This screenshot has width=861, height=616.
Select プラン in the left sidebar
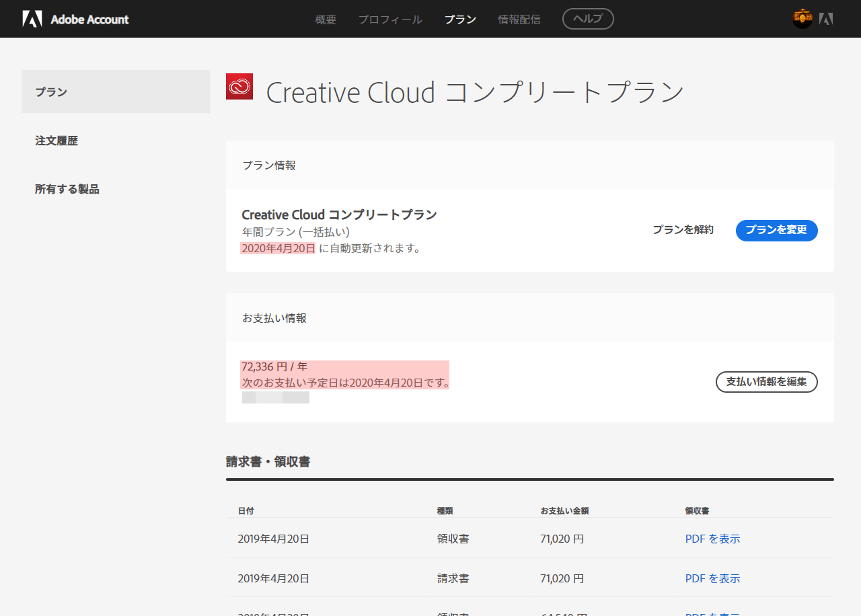(x=116, y=91)
